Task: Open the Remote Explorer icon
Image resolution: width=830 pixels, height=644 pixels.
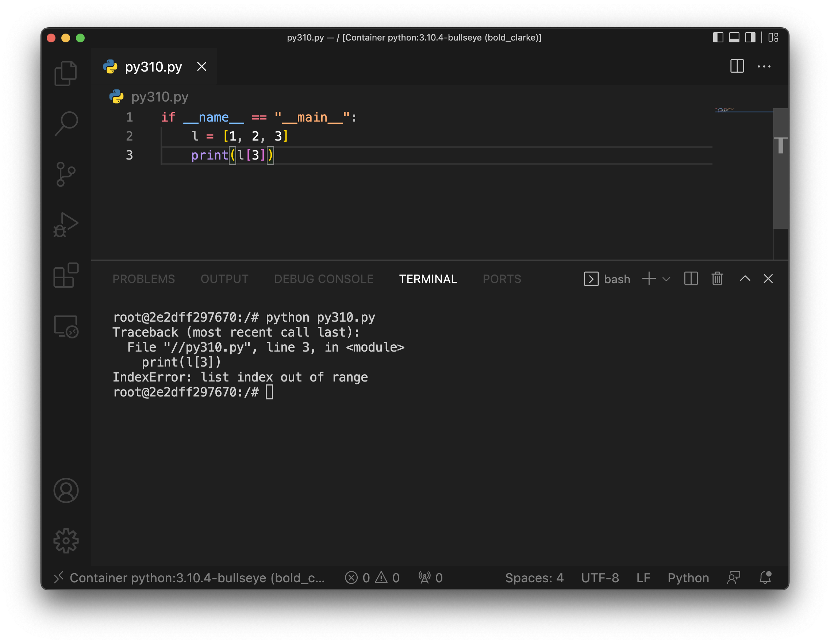Action: click(x=66, y=326)
